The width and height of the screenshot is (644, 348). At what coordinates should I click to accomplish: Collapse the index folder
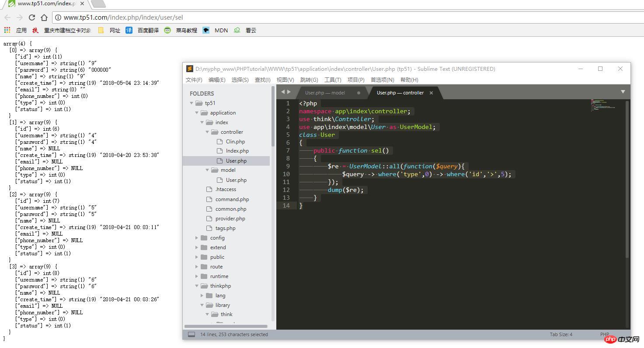(202, 122)
